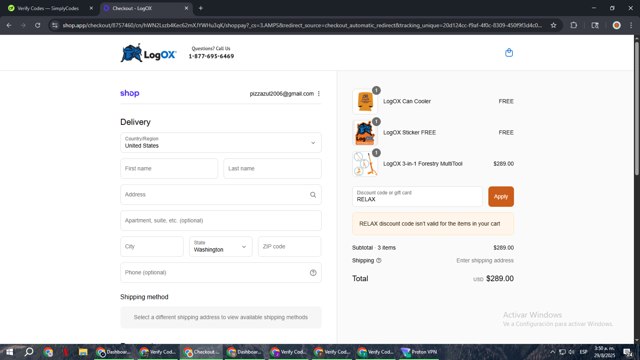Screen dimensions: 640x360
Task: Open a new browser tab
Action: 200,8
